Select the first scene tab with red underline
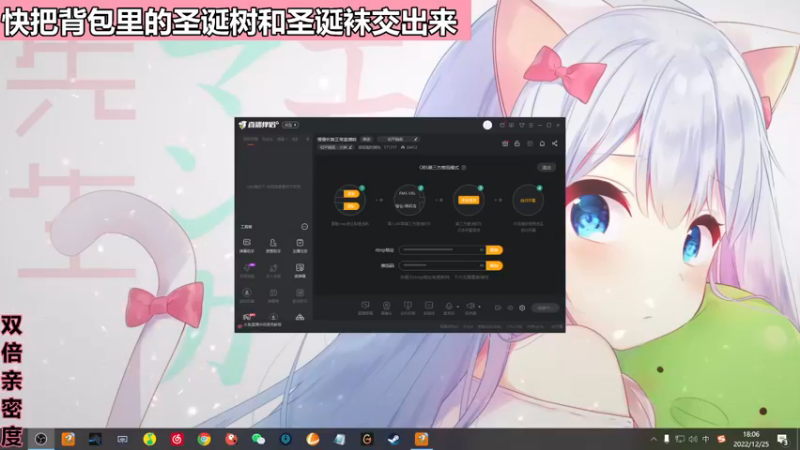Viewport: 800px width, 450px height. [250, 139]
